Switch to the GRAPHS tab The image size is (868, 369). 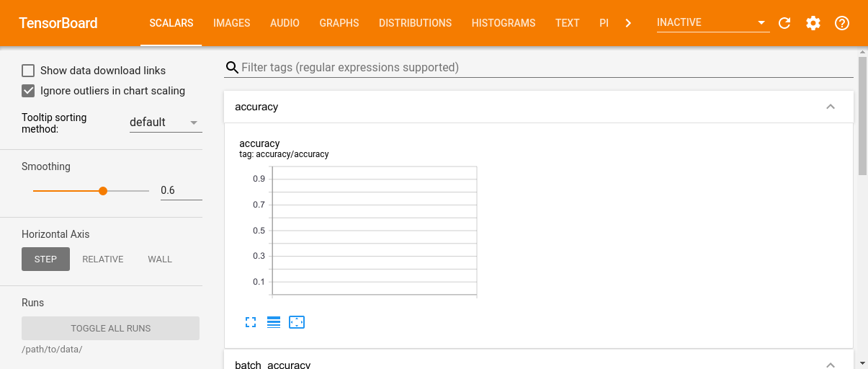pos(339,23)
